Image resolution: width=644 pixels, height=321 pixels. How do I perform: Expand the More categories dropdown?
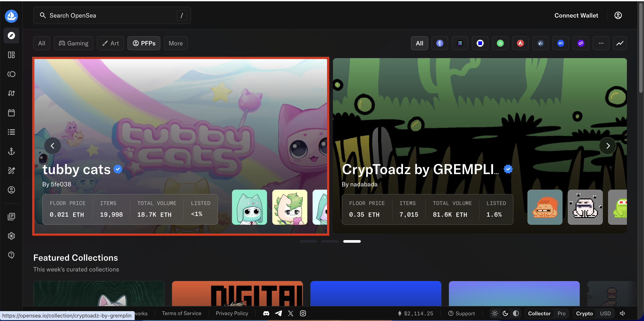pos(176,43)
